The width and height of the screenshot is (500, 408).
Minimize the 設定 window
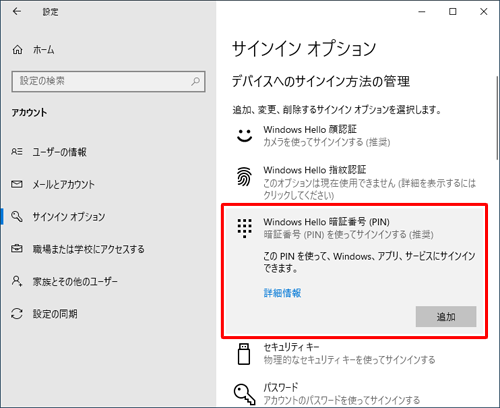click(422, 12)
